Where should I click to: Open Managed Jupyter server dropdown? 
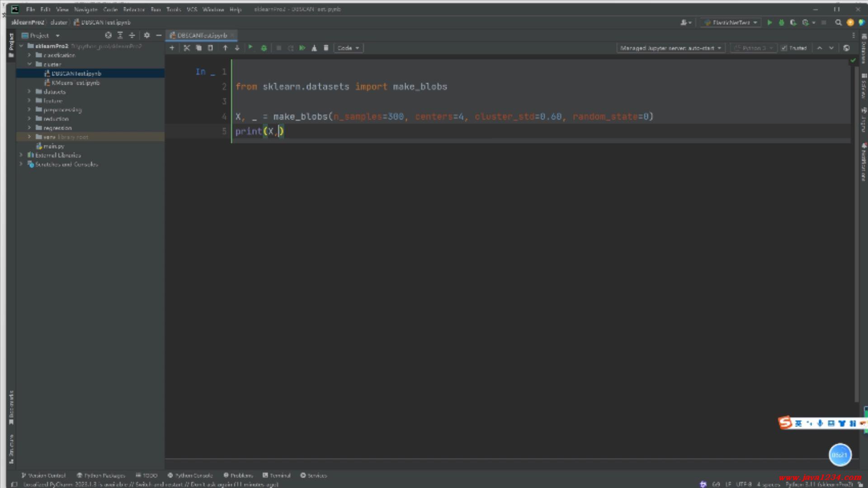pyautogui.click(x=670, y=48)
